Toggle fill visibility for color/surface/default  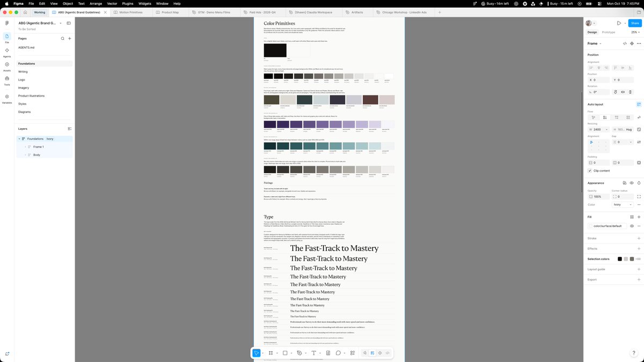click(x=632, y=226)
